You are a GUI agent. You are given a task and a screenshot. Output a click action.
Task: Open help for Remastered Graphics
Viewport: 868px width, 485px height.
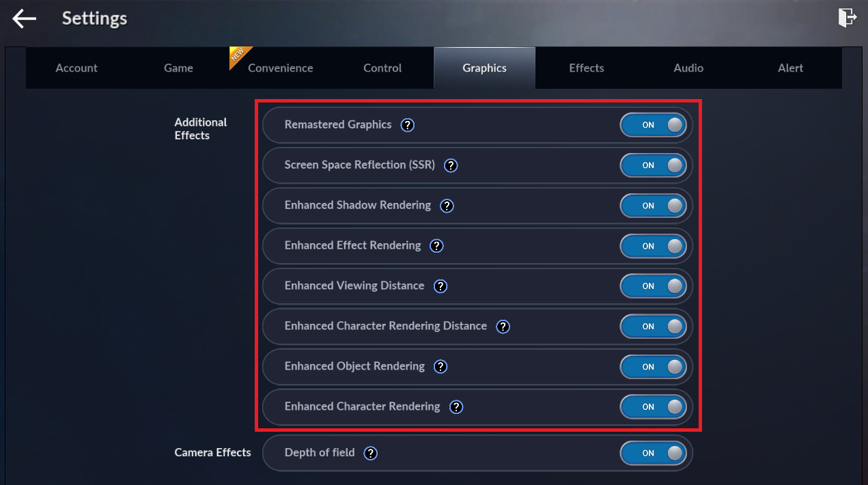(408, 125)
